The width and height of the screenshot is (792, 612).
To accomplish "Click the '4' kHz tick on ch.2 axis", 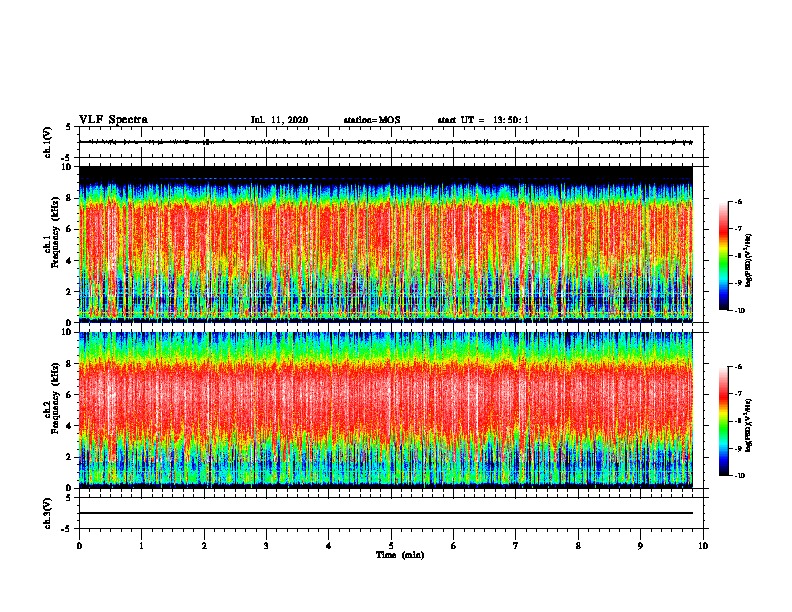I will [69, 426].
